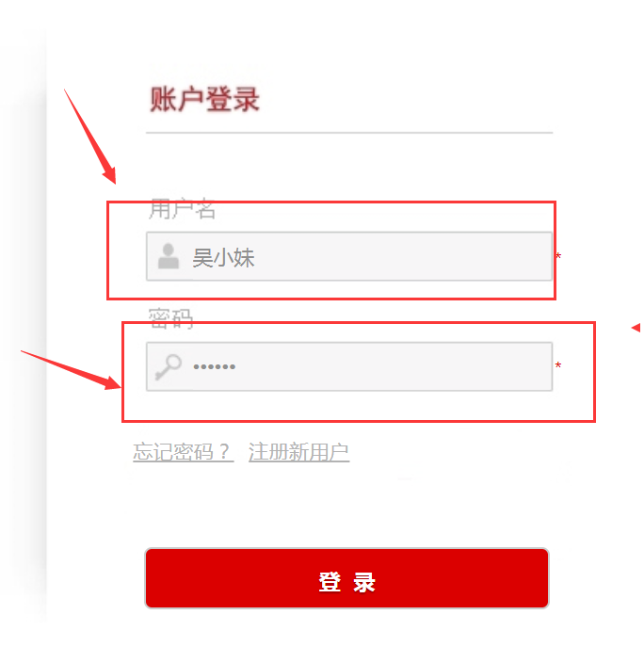Click the red 登录 button
Viewport: 644px width, 663px height.
click(346, 578)
